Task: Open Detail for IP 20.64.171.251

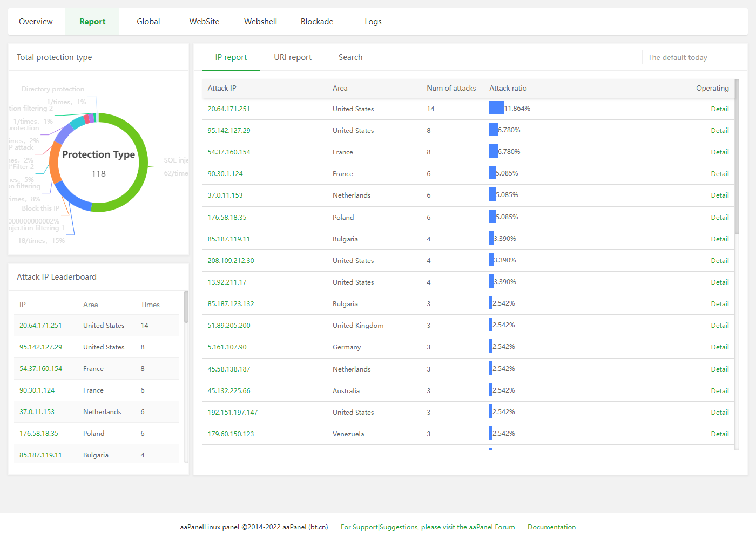Action: tap(719, 109)
